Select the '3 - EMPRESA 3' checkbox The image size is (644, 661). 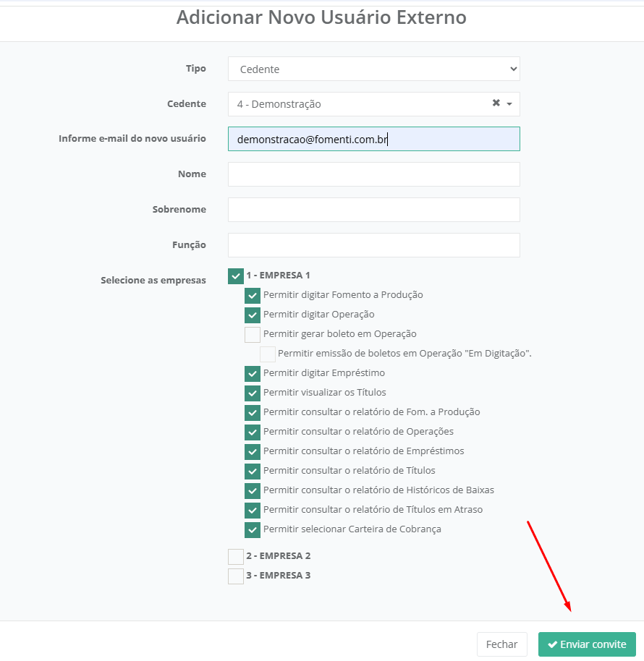[236, 576]
